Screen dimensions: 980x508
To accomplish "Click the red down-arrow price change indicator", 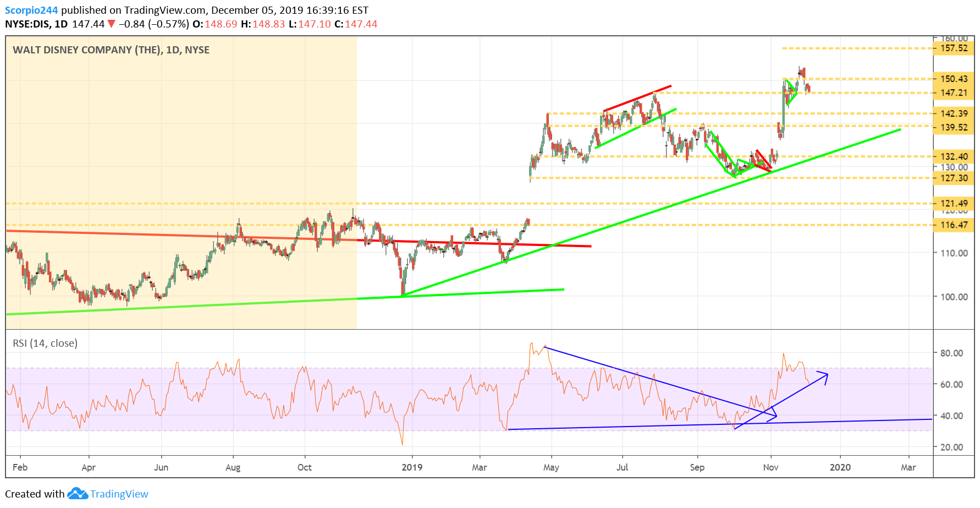I will coord(112,24).
